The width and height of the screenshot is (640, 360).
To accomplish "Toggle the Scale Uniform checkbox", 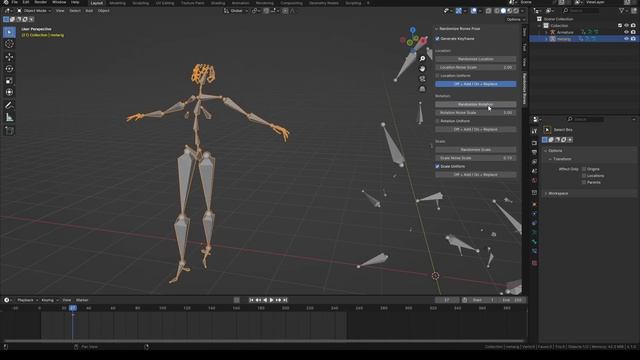I will (x=437, y=167).
